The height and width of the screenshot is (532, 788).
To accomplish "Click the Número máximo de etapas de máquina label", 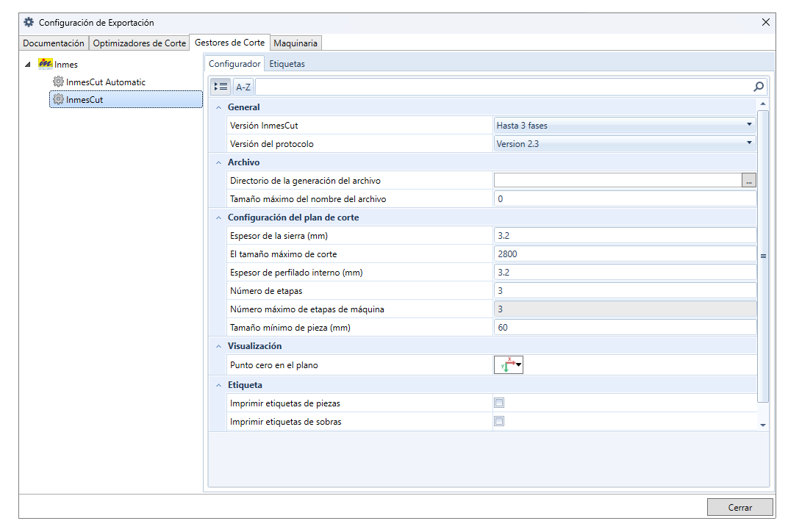I will 307,309.
